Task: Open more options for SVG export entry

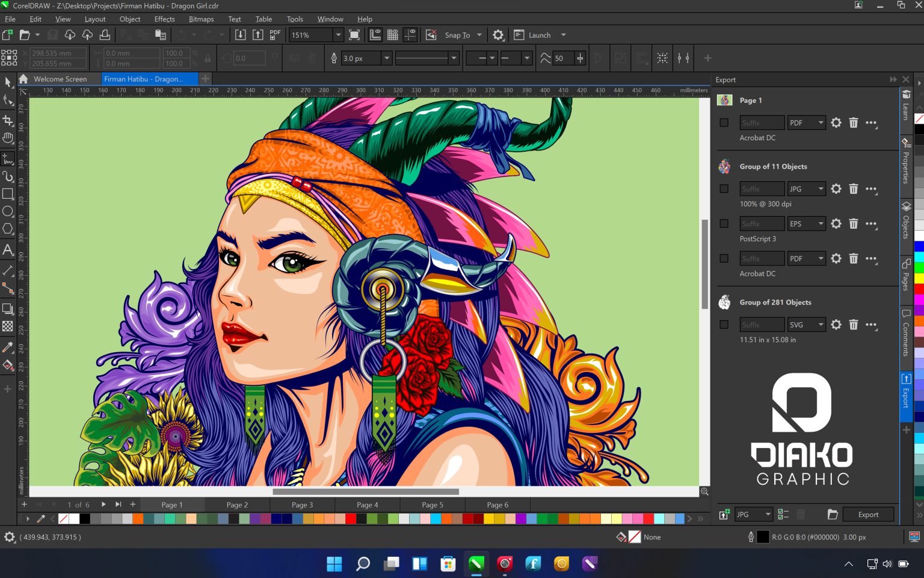Action: tap(871, 325)
